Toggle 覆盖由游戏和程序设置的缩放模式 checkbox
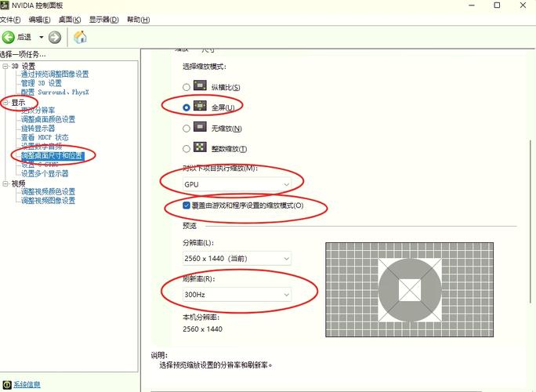This screenshot has height=392, width=536. click(187, 205)
